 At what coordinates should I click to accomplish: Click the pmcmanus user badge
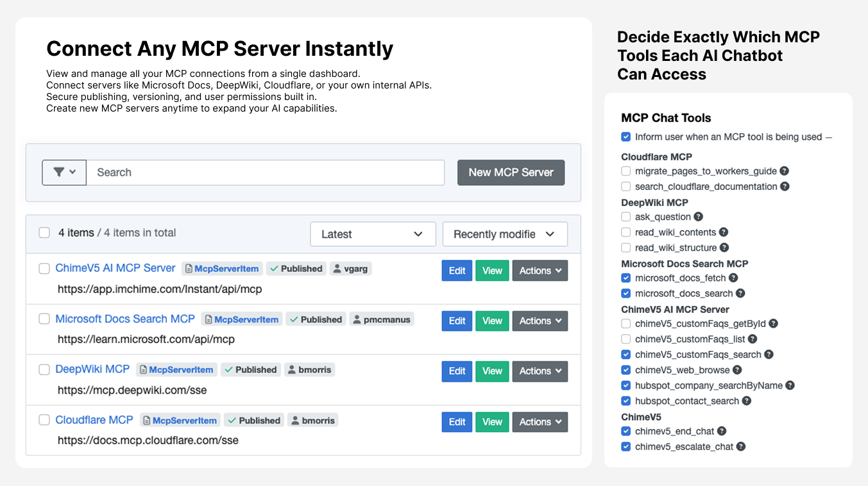(381, 319)
